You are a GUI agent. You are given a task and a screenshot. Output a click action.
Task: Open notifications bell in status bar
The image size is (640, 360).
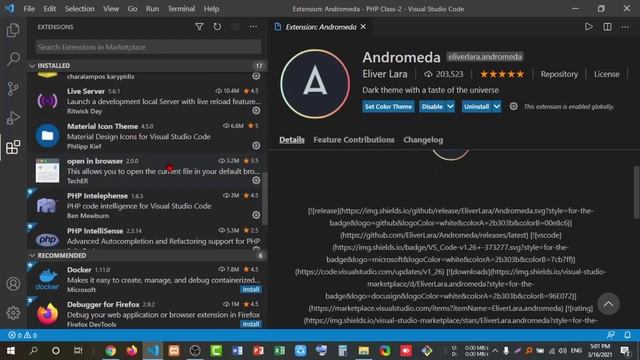tap(627, 335)
